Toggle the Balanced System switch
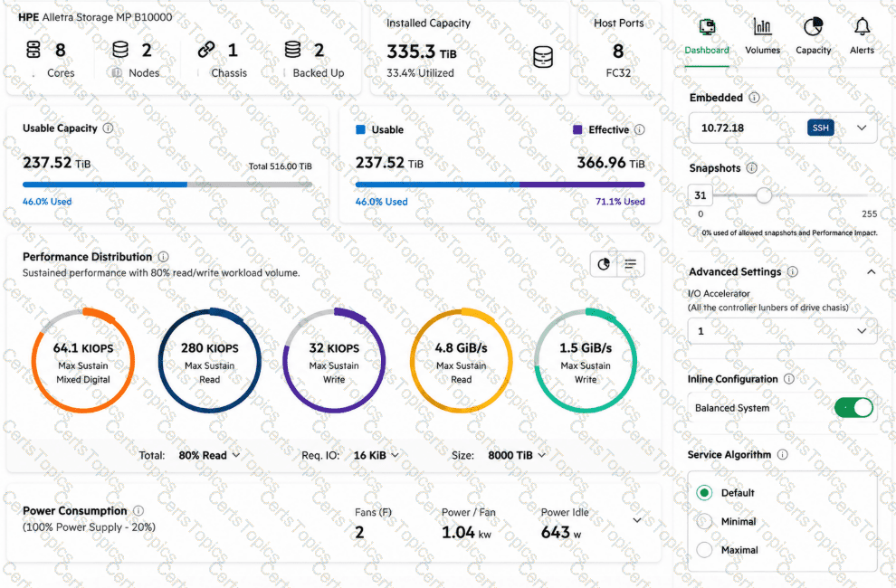The height and width of the screenshot is (588, 896). coord(853,408)
